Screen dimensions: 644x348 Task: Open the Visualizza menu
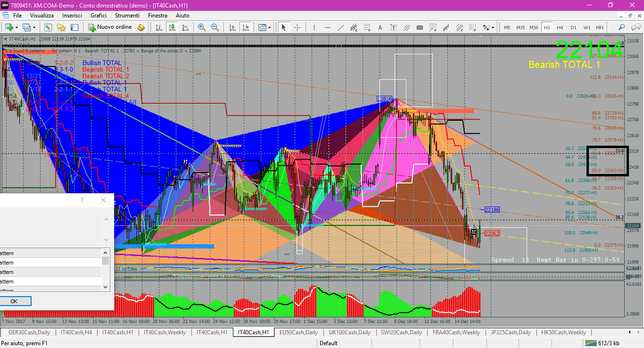(x=42, y=15)
